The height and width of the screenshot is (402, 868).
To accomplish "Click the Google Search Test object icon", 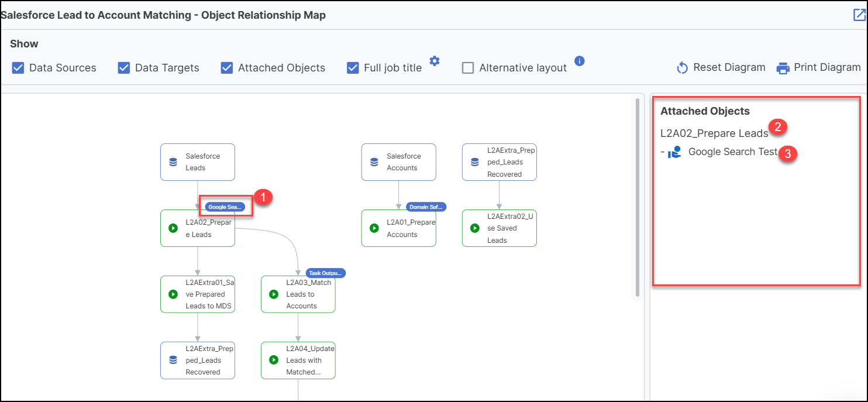I will coord(675,152).
